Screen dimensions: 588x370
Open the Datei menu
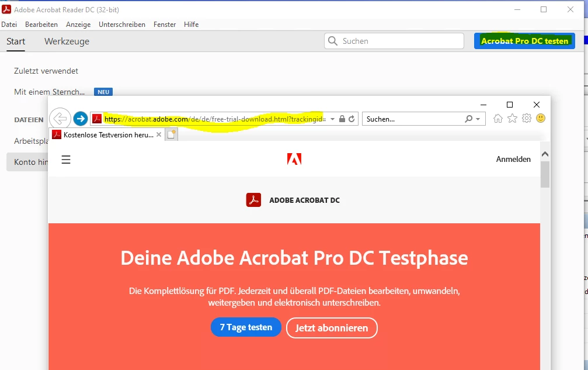coord(9,25)
